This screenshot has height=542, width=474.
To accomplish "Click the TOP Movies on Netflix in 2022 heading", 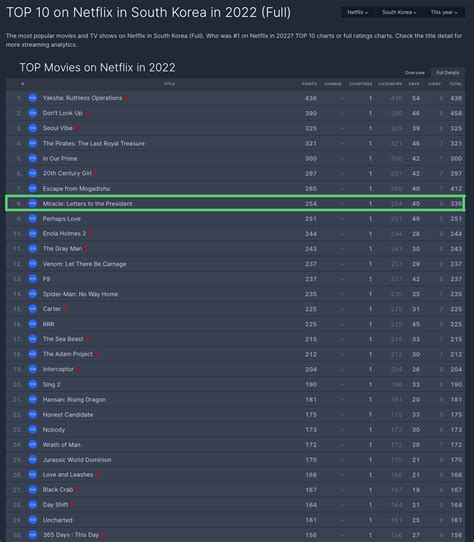I will pyautogui.click(x=97, y=67).
